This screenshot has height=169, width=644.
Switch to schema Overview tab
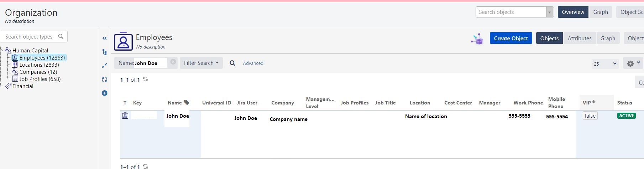[x=573, y=12]
